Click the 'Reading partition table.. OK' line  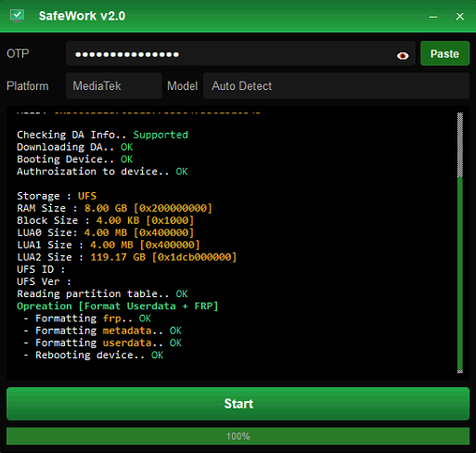pos(102,293)
